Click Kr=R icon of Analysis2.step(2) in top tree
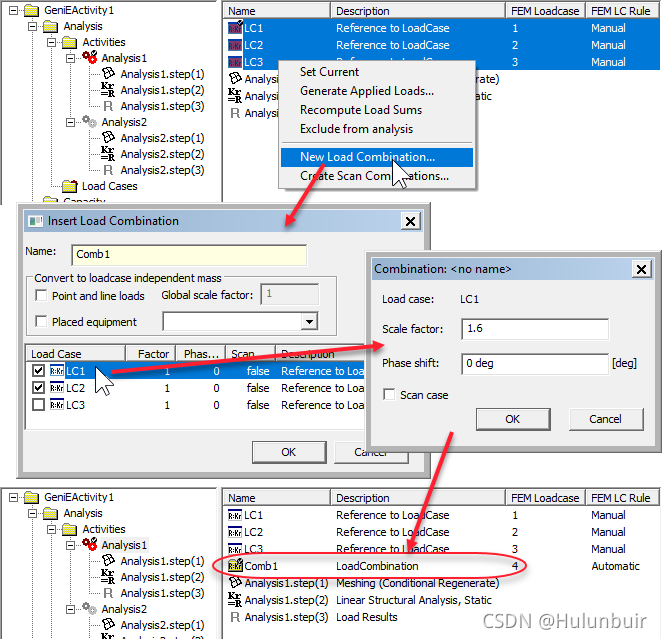Viewport: 662px width, 639px height. (x=108, y=154)
